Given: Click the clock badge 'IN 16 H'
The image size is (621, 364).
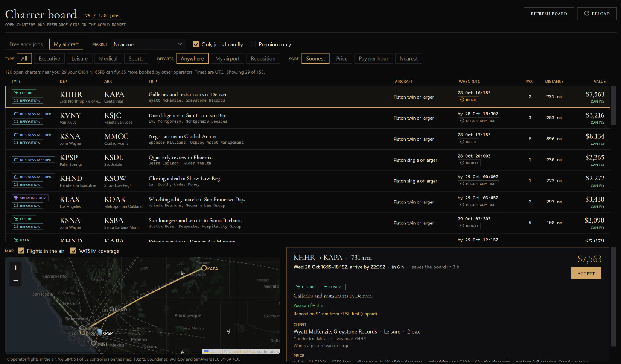Looking at the screenshot, I should point(469,226).
